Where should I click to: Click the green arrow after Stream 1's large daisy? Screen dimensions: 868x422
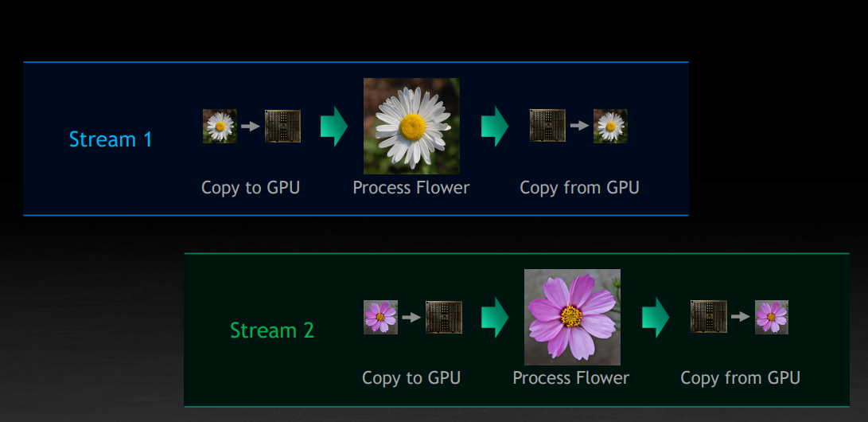pyautogui.click(x=494, y=127)
